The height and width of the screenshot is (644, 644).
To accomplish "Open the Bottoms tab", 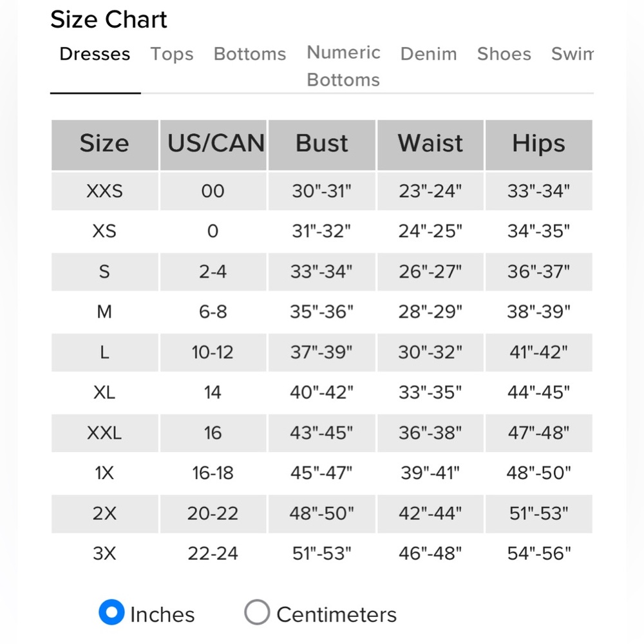I will [x=250, y=54].
